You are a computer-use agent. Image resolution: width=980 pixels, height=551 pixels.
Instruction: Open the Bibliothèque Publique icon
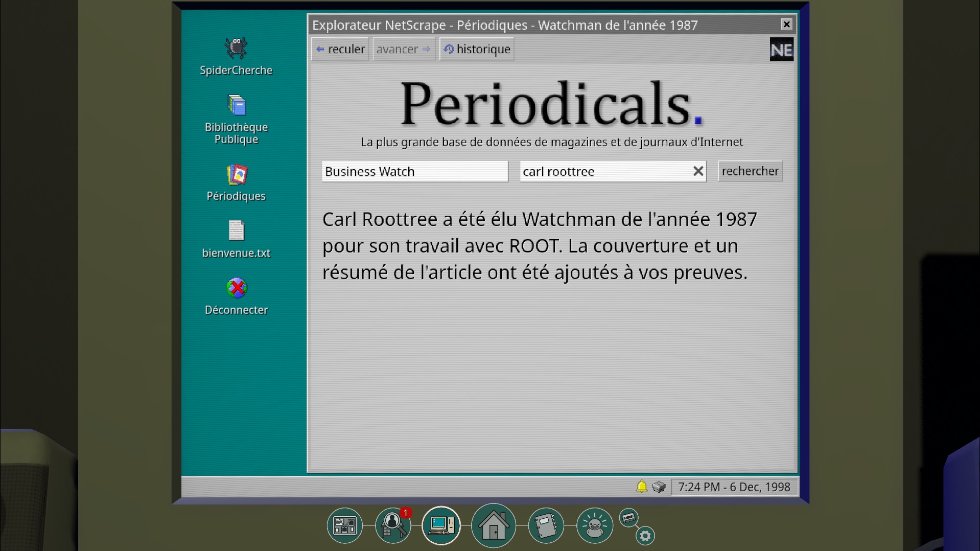pyautogui.click(x=236, y=106)
